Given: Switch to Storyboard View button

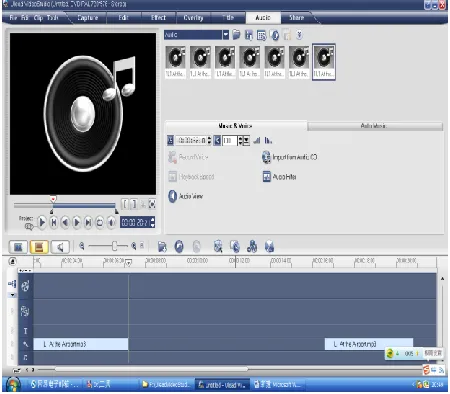Looking at the screenshot, I should point(18,247).
